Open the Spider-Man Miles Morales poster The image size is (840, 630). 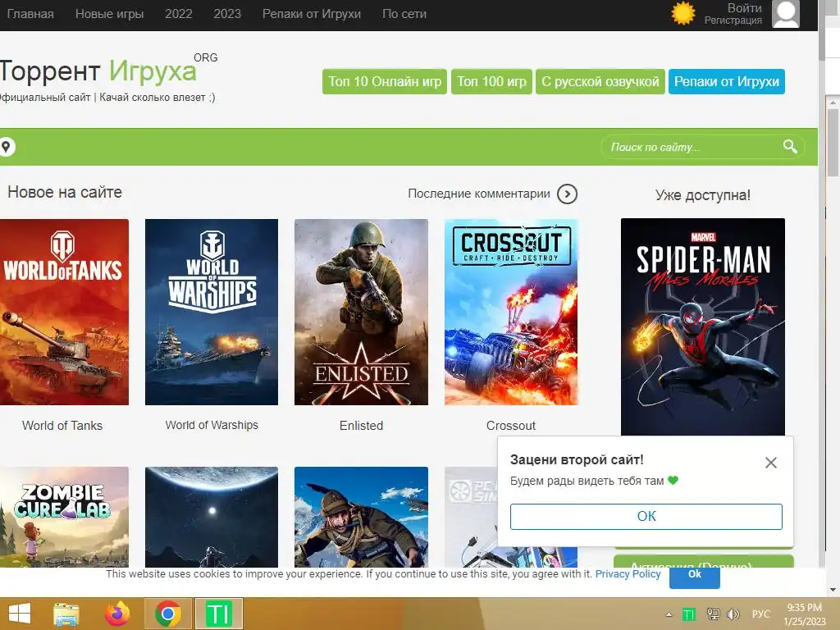(x=703, y=326)
